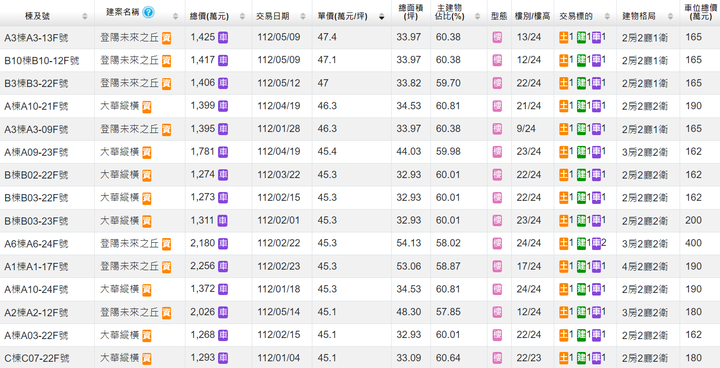Click the pink 樓 icon in row A棟A10-24F號
The image size is (720, 368).
[497, 289]
